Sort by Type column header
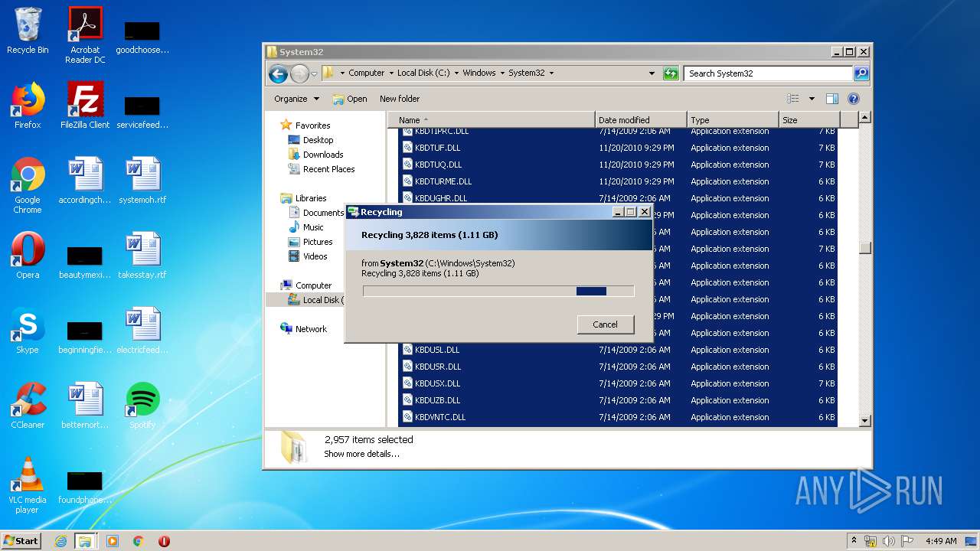Viewport: 980px width, 551px height. pos(733,120)
